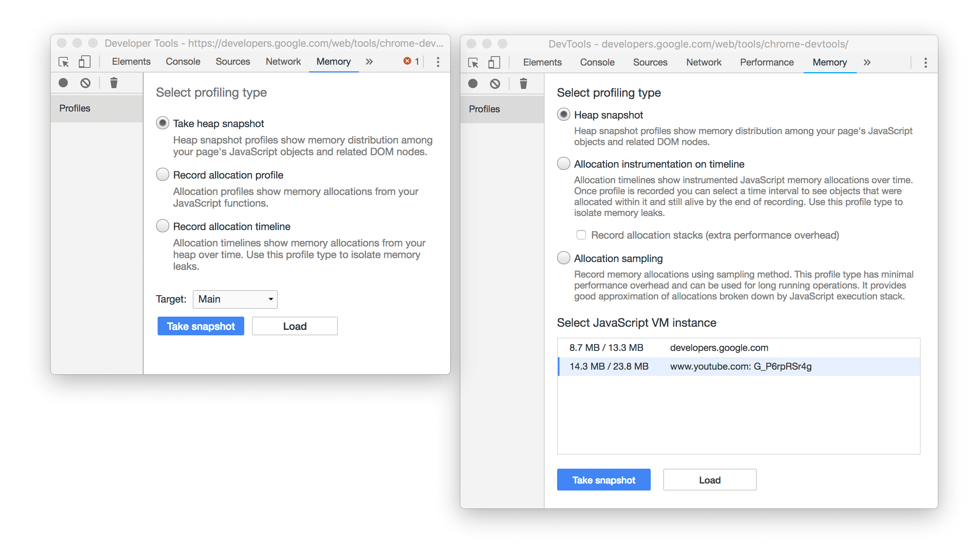Click Take snapshot button in left panel
Viewport: 980px width, 549px height.
[x=200, y=326]
